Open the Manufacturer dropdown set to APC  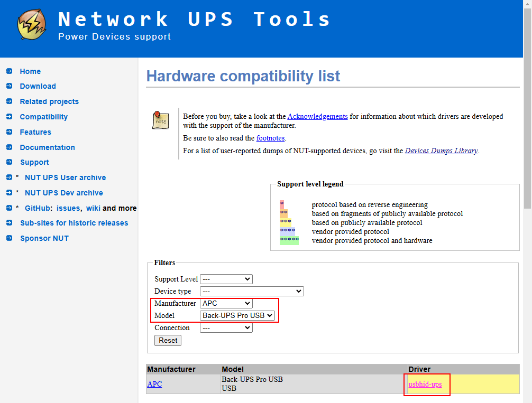226,303
